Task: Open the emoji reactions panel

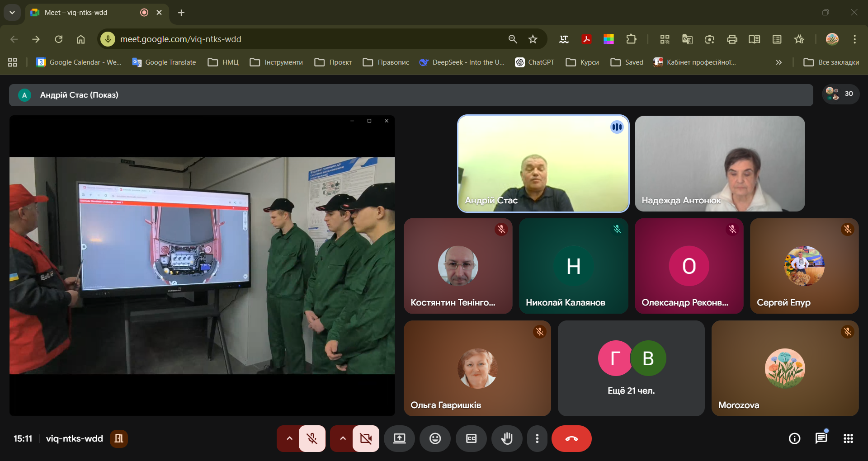Action: point(435,438)
